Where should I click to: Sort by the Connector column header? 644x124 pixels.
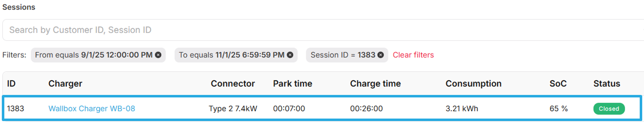pos(232,83)
